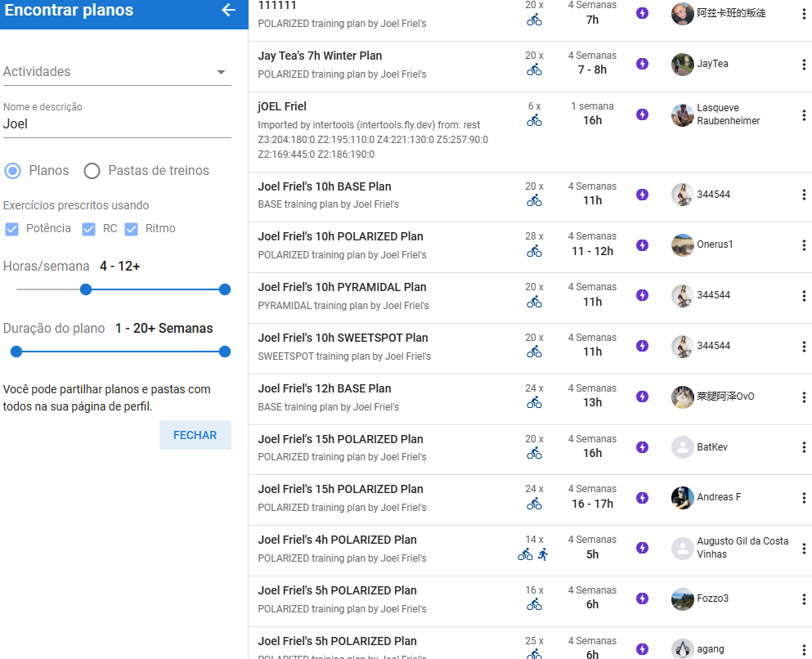Image resolution: width=812 pixels, height=659 pixels.
Task: Click power bolt icon on 12h BASE Plan
Action: click(x=642, y=397)
